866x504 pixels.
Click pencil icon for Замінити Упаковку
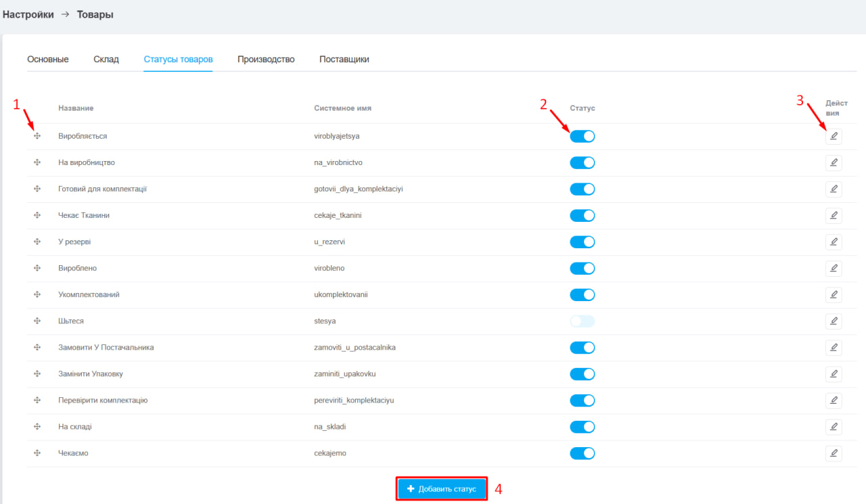pyautogui.click(x=834, y=373)
